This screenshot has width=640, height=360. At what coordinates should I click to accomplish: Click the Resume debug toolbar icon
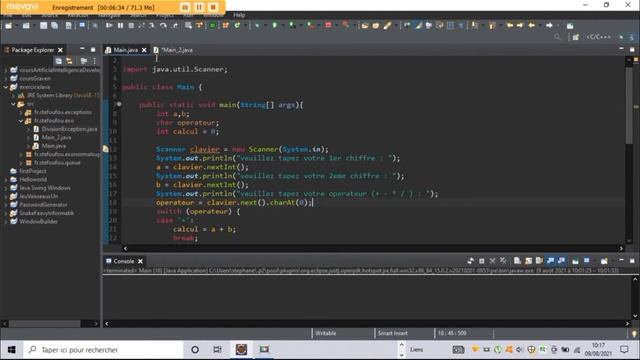pos(109,25)
